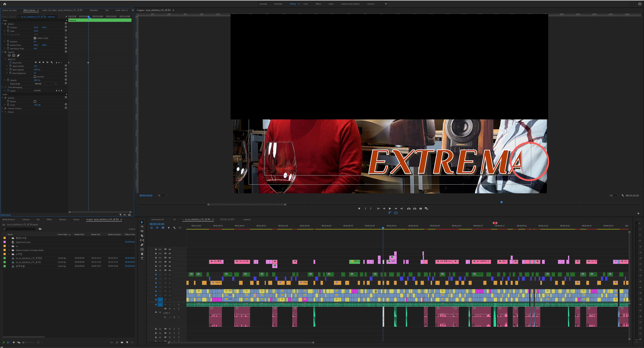Select the Type tool
644x348 pixels.
142,258
